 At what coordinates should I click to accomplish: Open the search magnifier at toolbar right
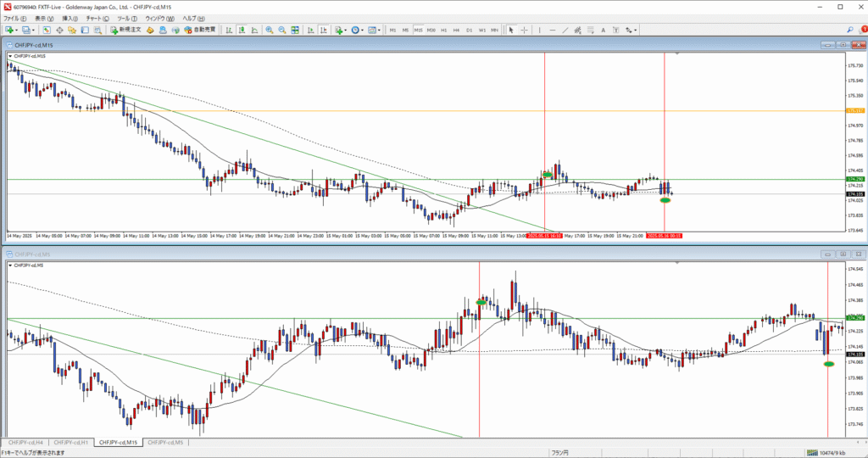coord(850,30)
